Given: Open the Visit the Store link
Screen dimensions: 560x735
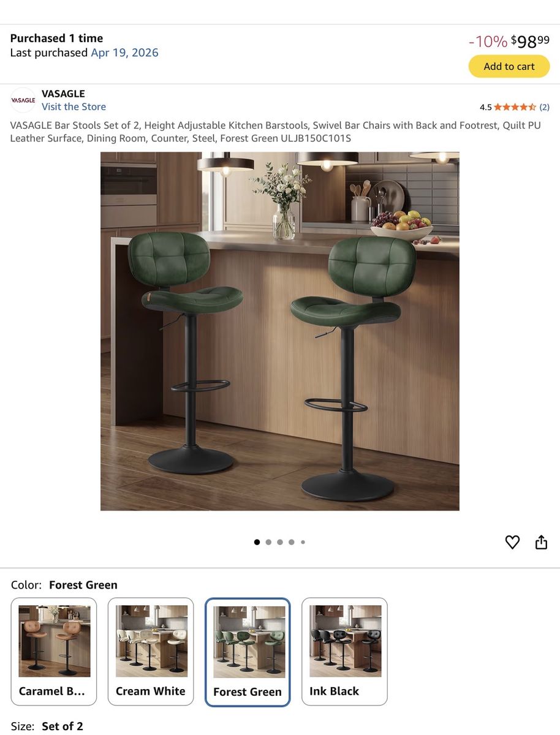Looking at the screenshot, I should pos(74,107).
